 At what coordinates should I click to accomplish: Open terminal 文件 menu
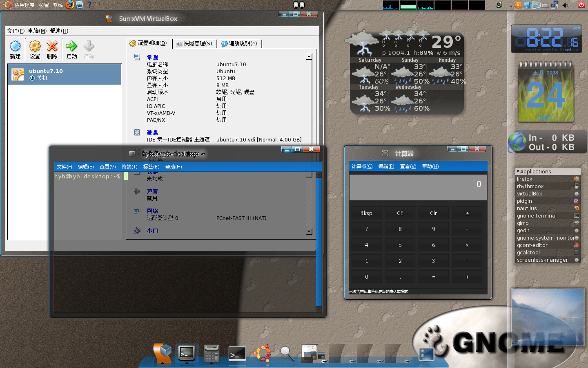point(64,167)
